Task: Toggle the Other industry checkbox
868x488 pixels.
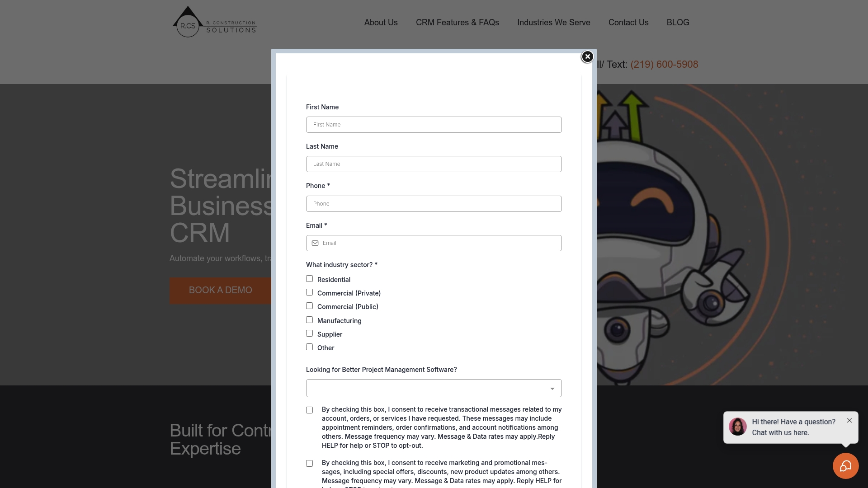Action: click(309, 347)
